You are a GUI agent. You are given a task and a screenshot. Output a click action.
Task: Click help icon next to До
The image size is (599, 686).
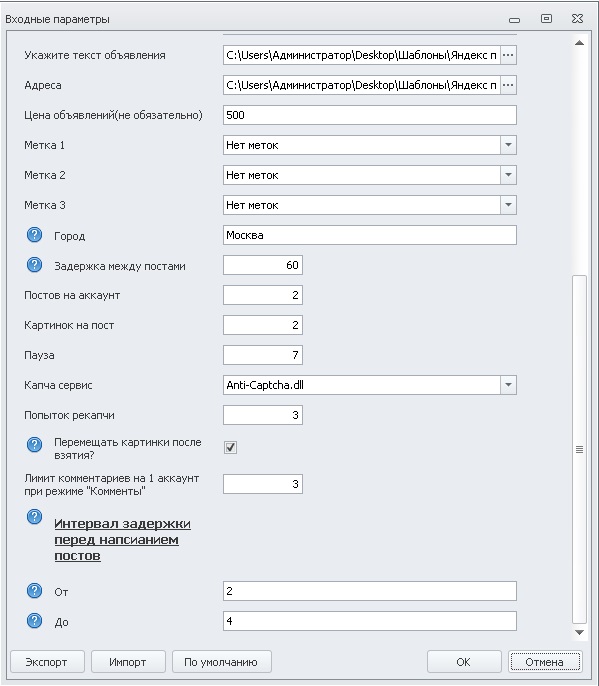[34, 621]
